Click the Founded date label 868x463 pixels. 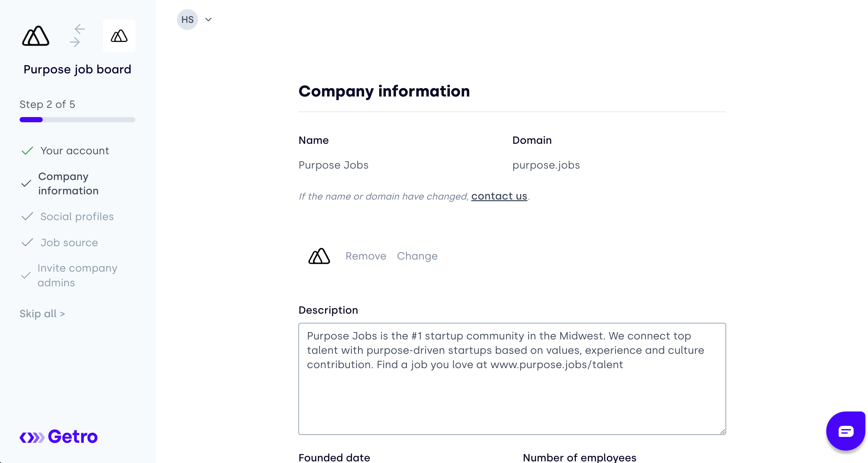coord(334,457)
